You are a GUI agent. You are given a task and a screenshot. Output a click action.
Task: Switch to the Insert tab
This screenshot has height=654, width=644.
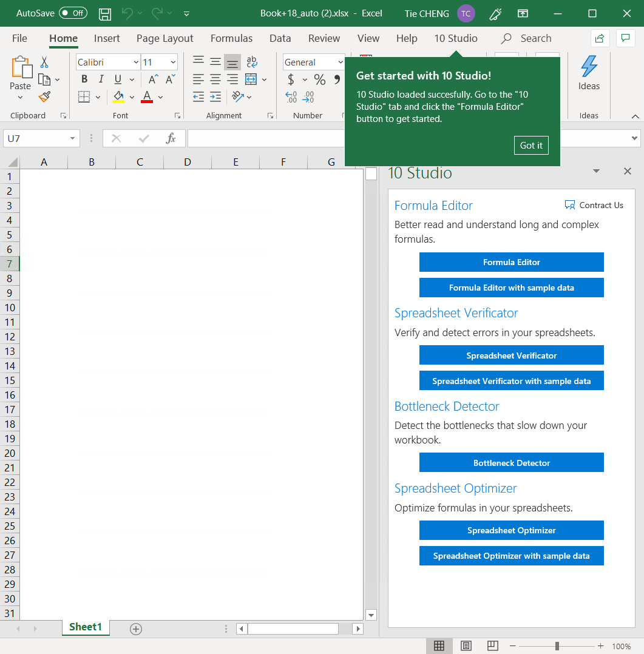[107, 38]
